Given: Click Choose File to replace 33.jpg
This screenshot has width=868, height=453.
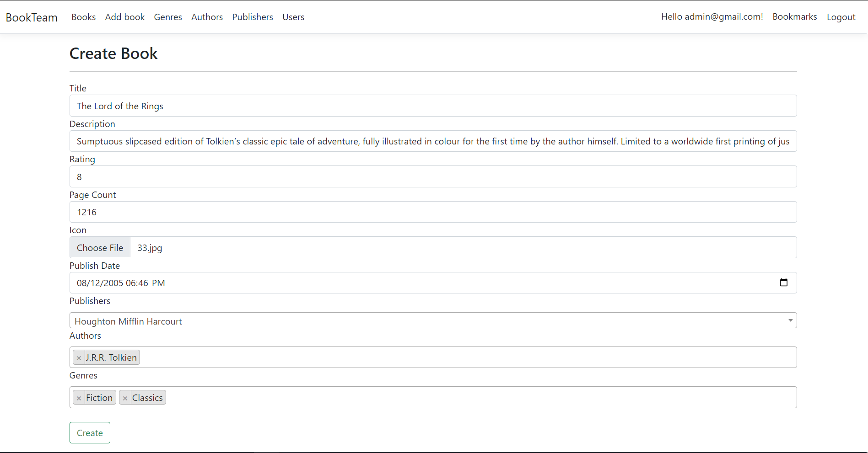Looking at the screenshot, I should tap(100, 247).
